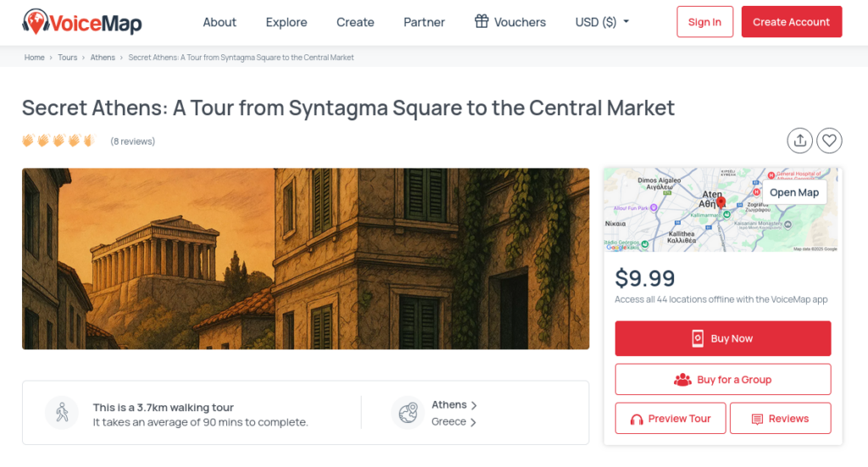Image resolution: width=868 pixels, height=467 pixels.
Task: Open the USD ($) currency dropdown
Action: [x=602, y=22]
